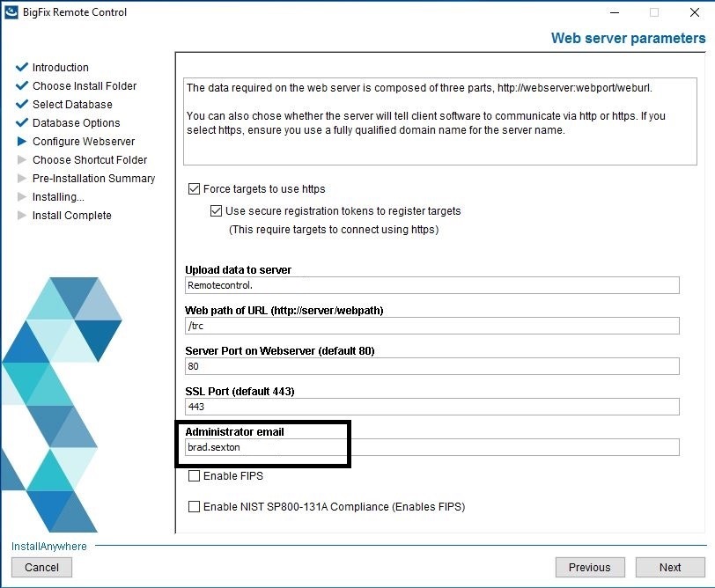Click the web server description text box
715x588 pixels.
coord(440,121)
